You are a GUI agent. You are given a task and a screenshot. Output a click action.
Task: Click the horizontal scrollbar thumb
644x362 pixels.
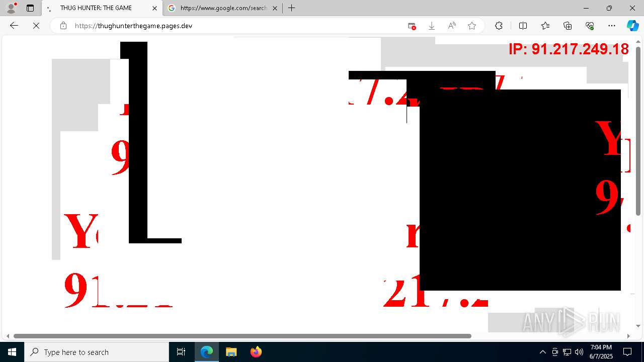pyautogui.click(x=242, y=336)
